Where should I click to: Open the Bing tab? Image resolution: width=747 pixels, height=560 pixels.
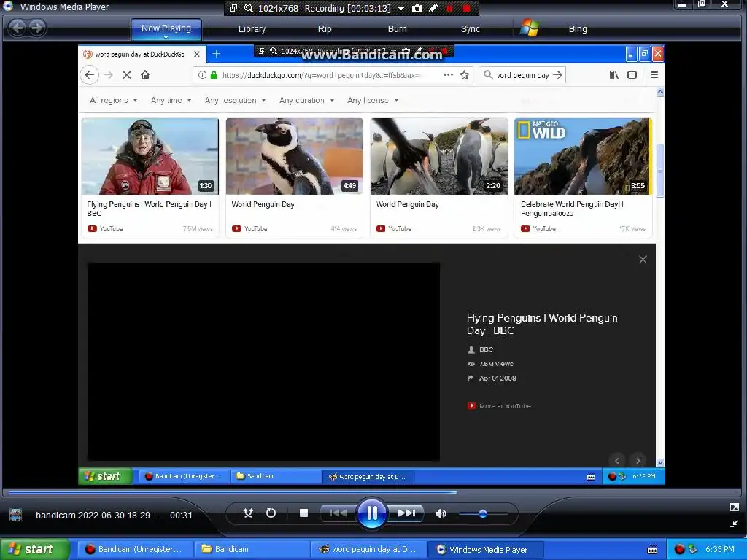pyautogui.click(x=578, y=29)
